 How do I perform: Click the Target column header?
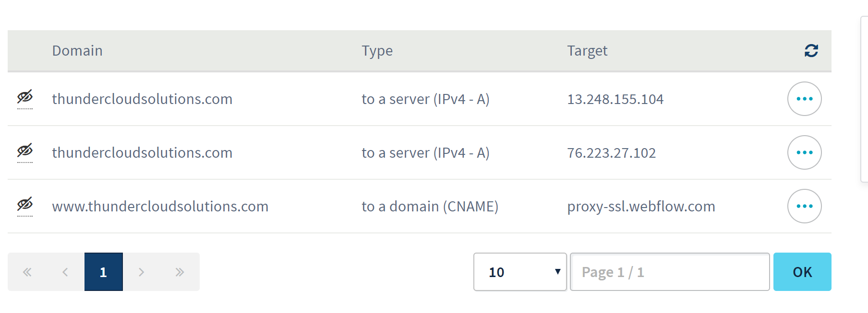tap(587, 51)
